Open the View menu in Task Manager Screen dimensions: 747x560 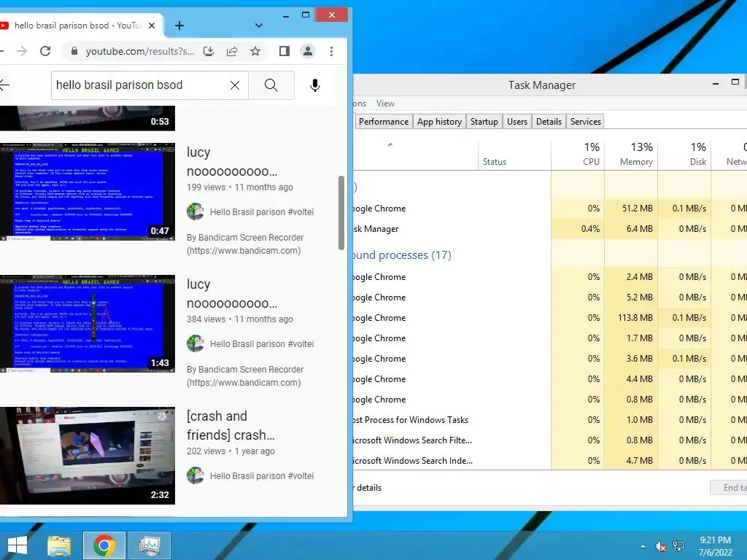(385, 104)
